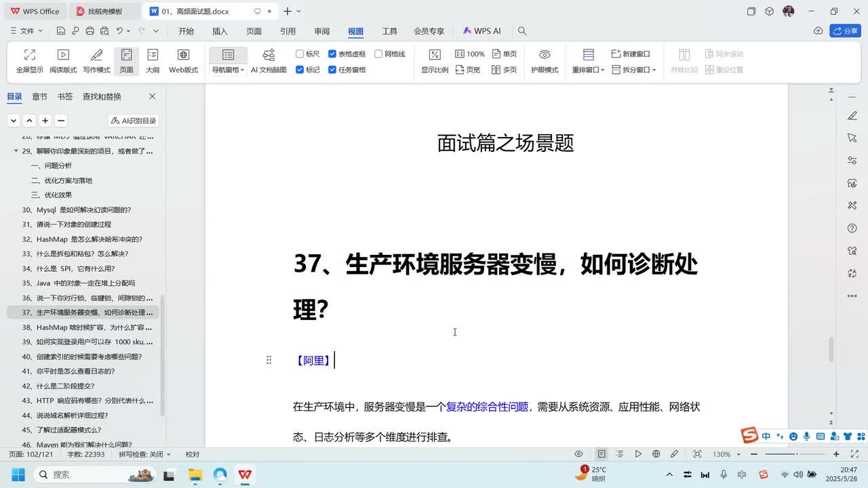Switch to outline view (大纲)
The height and width of the screenshot is (488, 868).
153,61
